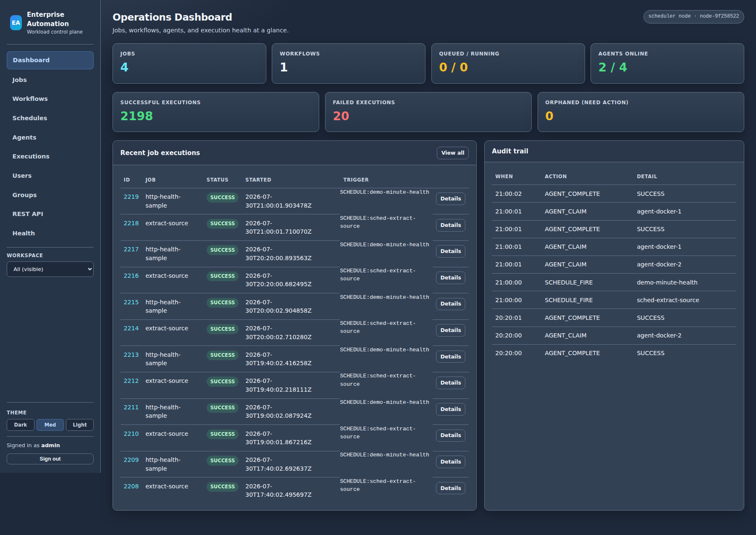Open execution ID 2208 link
The image size is (756, 535).
(x=131, y=486)
